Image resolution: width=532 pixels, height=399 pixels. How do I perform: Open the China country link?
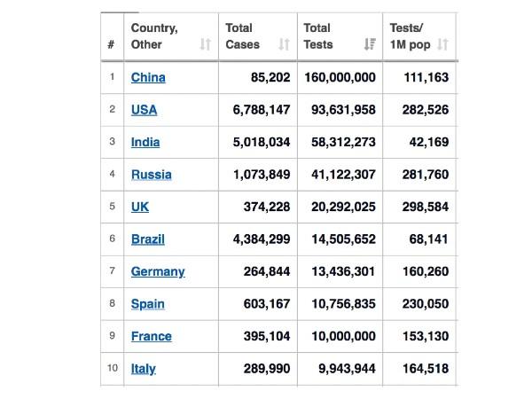[x=148, y=77]
